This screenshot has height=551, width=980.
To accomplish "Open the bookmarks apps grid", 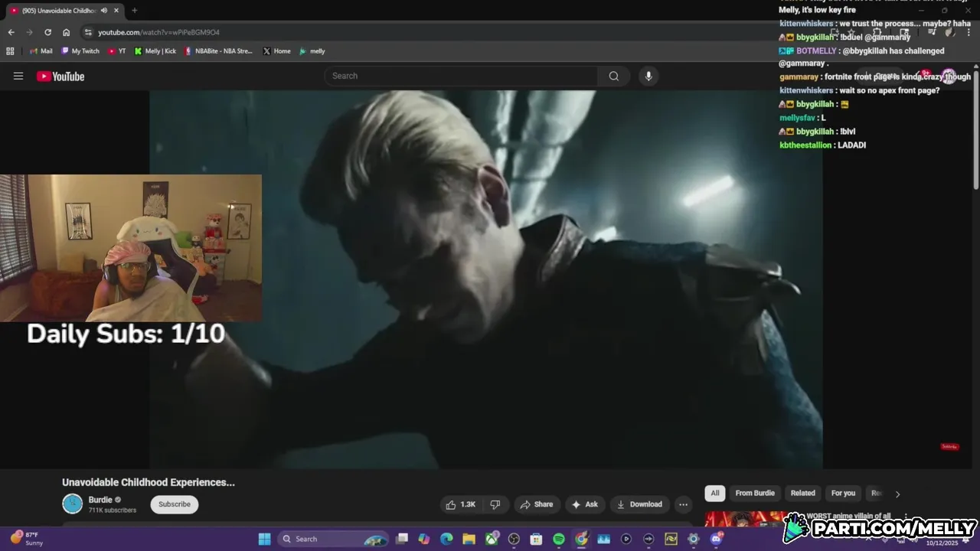I will (10, 51).
